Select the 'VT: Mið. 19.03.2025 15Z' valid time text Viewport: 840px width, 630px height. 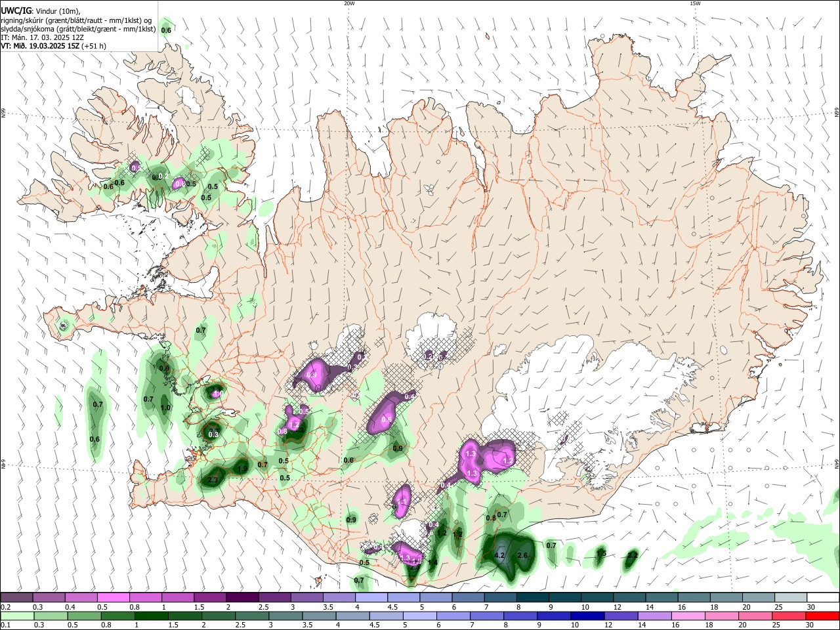(x=40, y=46)
